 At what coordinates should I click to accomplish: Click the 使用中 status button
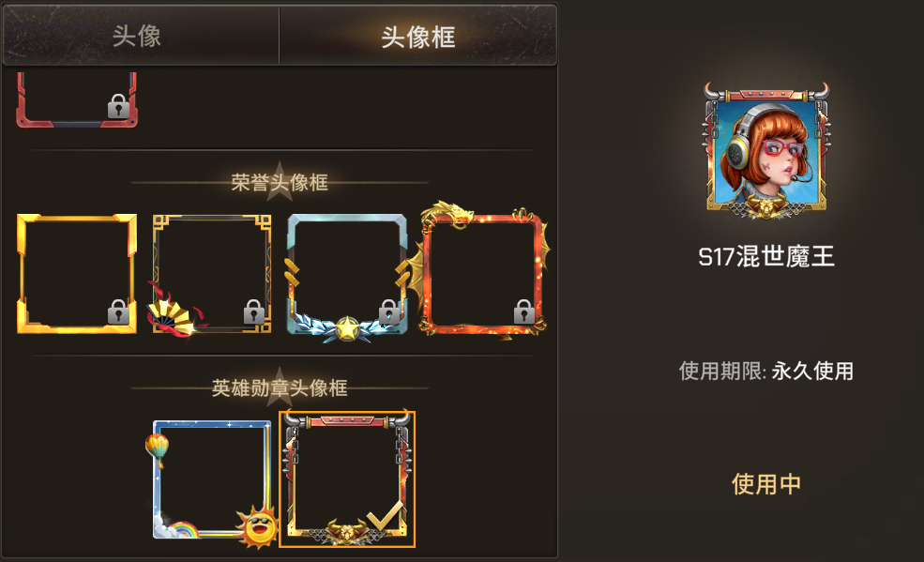click(766, 484)
